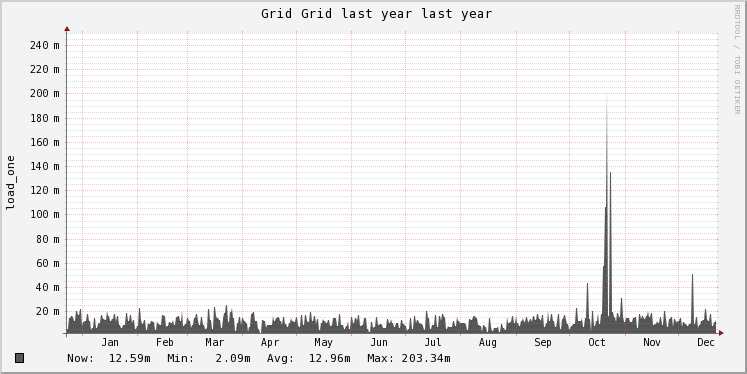Click the 'Jul' month label

click(433, 342)
